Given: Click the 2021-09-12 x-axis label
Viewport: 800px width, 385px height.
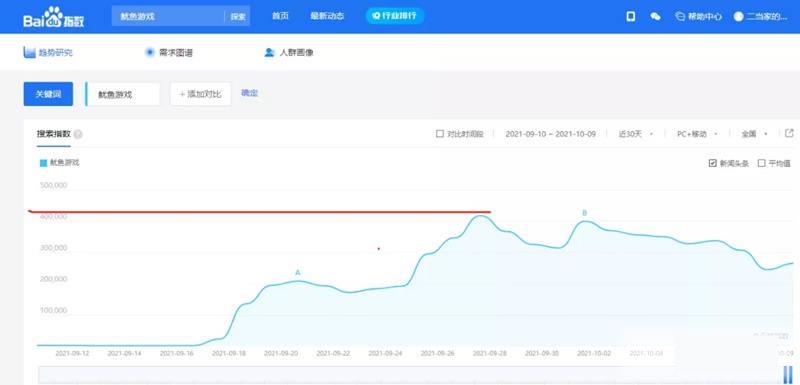Looking at the screenshot, I should 72,353.
